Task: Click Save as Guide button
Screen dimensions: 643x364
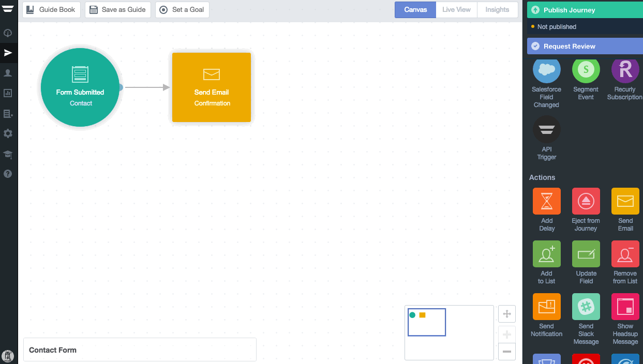Action: click(x=118, y=10)
